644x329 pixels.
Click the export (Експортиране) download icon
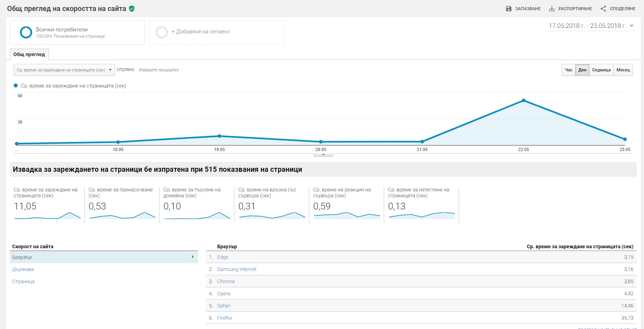(x=552, y=9)
